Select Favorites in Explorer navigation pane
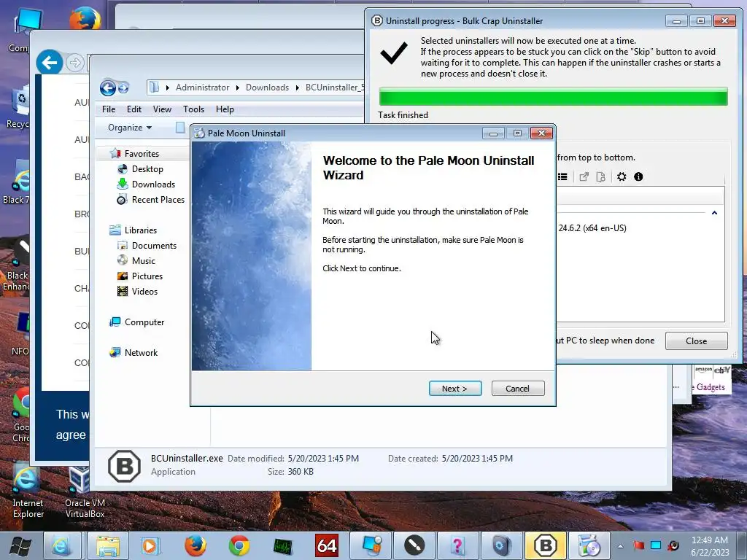Viewport: 747px width, 560px height. point(142,154)
